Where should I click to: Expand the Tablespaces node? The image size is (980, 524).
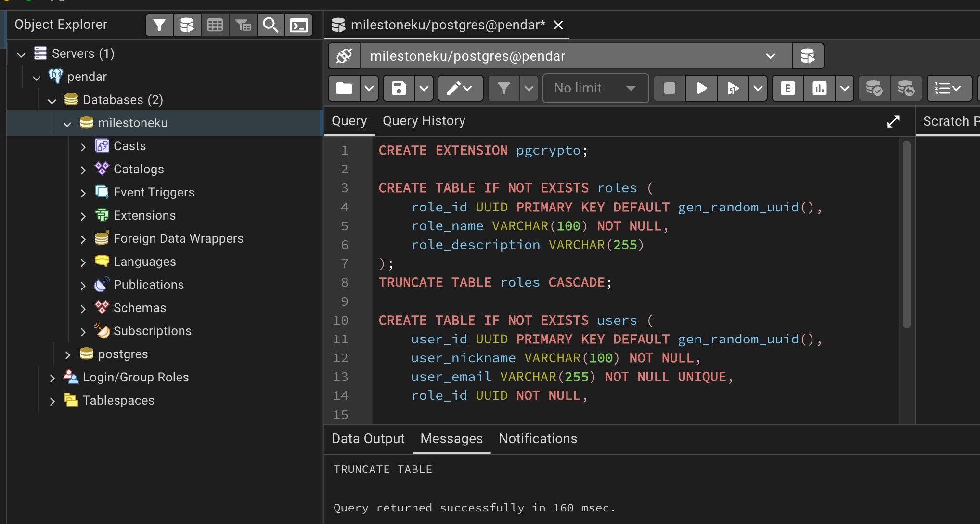(x=52, y=401)
